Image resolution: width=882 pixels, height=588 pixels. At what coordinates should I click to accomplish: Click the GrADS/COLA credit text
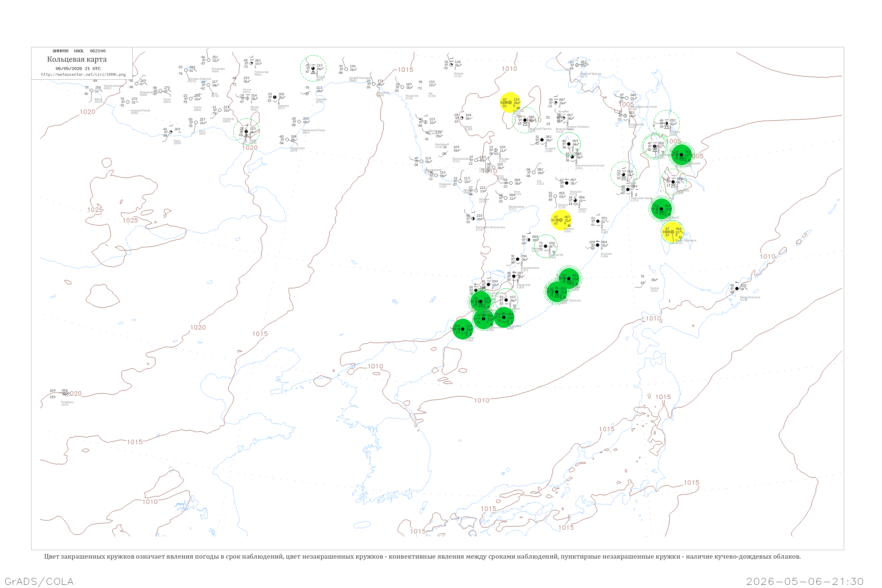(39, 581)
